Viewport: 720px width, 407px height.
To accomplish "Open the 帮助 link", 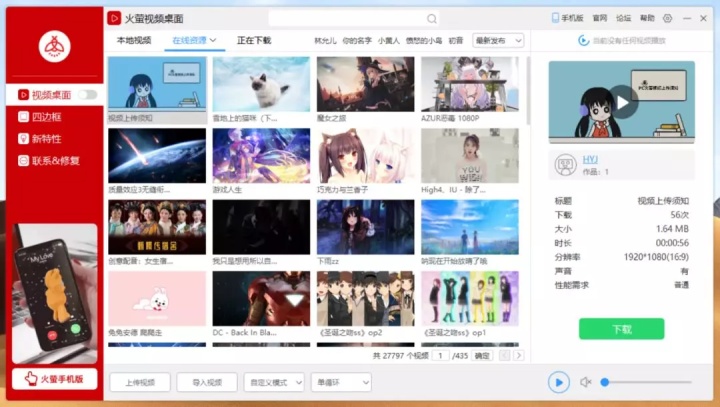I will (x=647, y=18).
